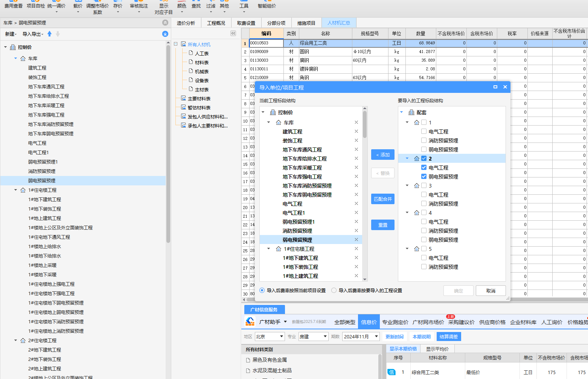The height and width of the screenshot is (379, 588).
Task: Click the blue download circle icon
Action: [165, 34]
